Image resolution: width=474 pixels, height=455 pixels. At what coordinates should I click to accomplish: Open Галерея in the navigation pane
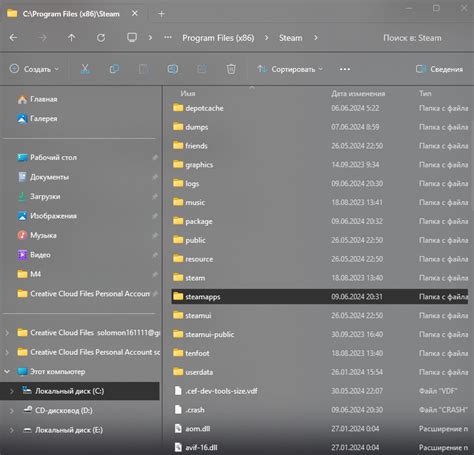[x=37, y=119]
